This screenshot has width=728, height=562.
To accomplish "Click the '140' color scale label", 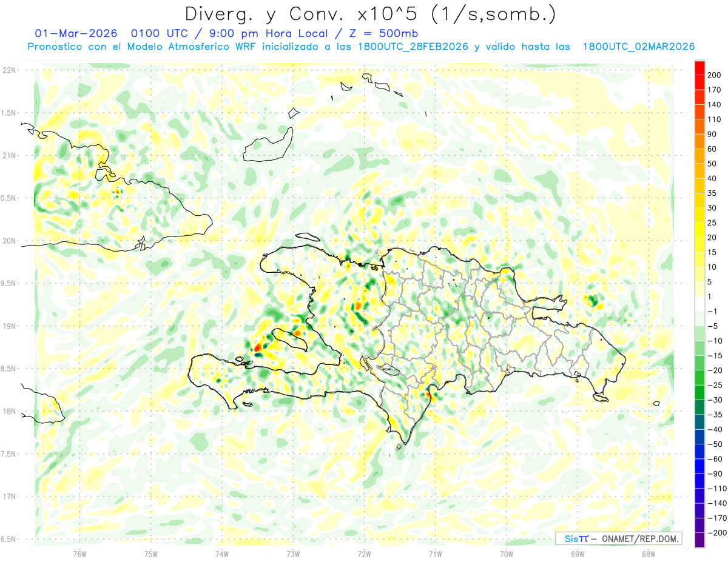I will tap(715, 105).
